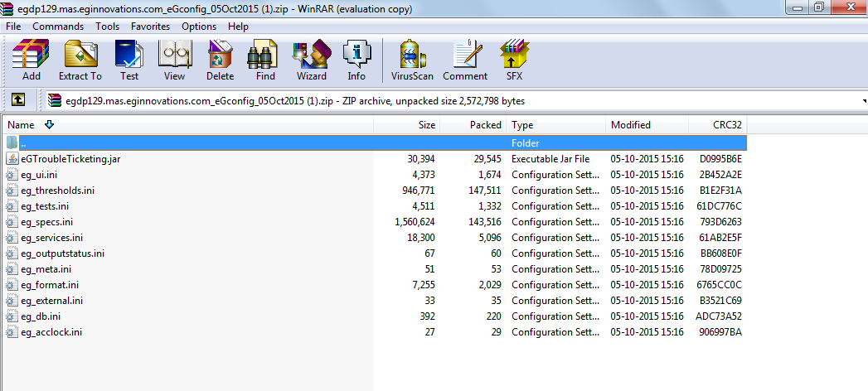Select eg_format.ini file name

pos(50,285)
